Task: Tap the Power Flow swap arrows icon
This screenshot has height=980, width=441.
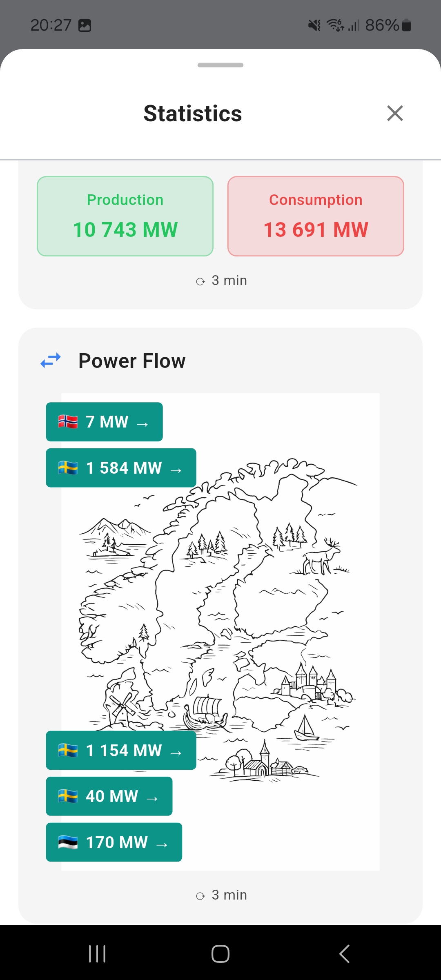Action: click(51, 361)
